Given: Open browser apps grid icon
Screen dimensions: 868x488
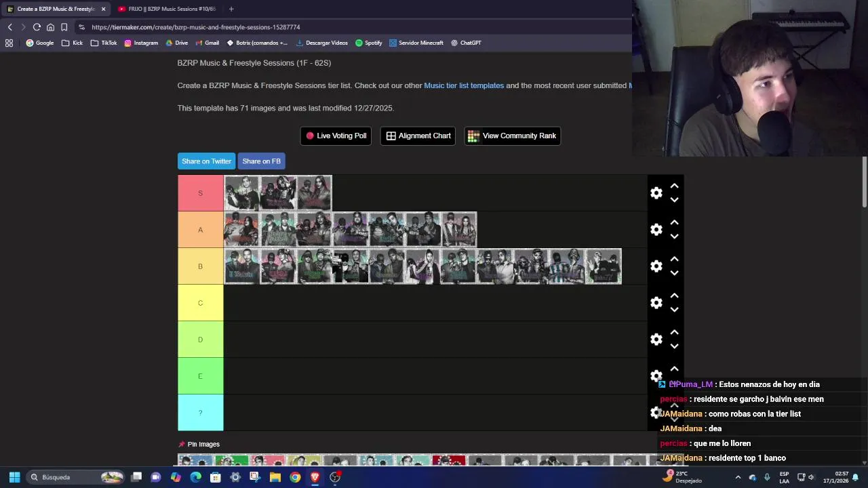Looking at the screenshot, I should [x=9, y=43].
